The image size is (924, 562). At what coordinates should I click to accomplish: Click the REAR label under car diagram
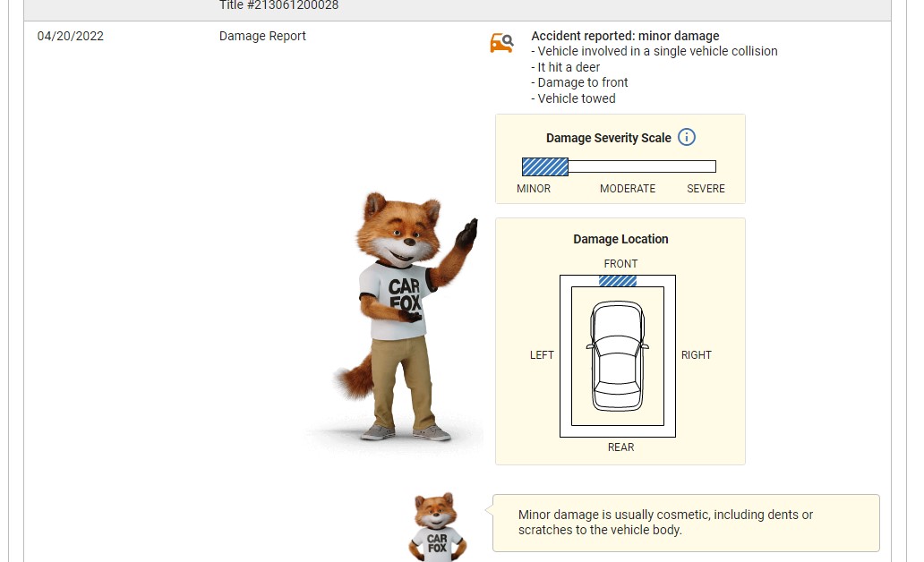click(620, 447)
